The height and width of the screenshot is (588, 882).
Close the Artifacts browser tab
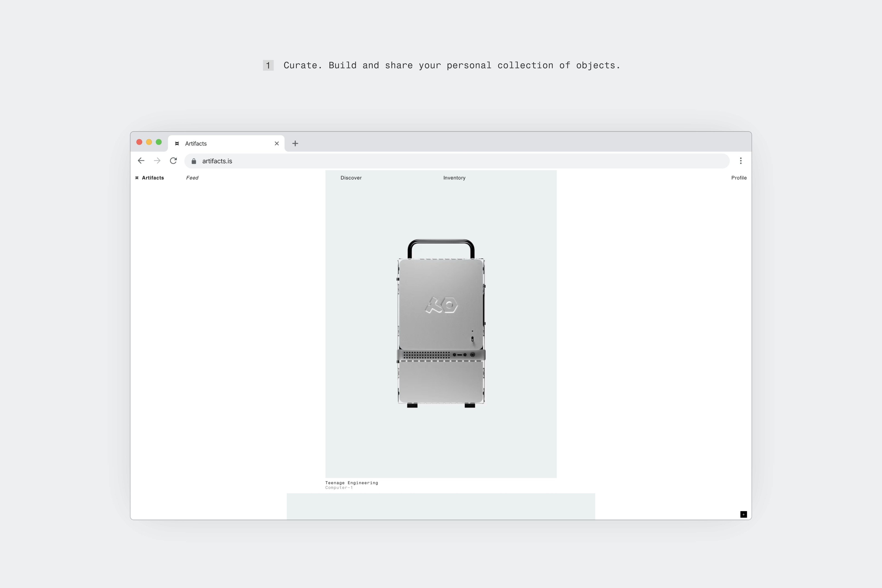[277, 143]
